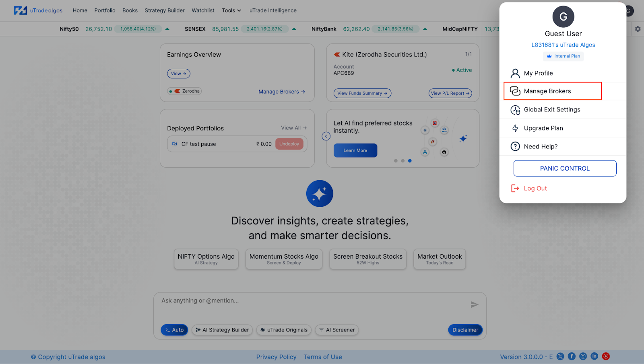Select Global Exit Settings menu entry
This screenshot has width=644, height=364.
click(x=563, y=110)
